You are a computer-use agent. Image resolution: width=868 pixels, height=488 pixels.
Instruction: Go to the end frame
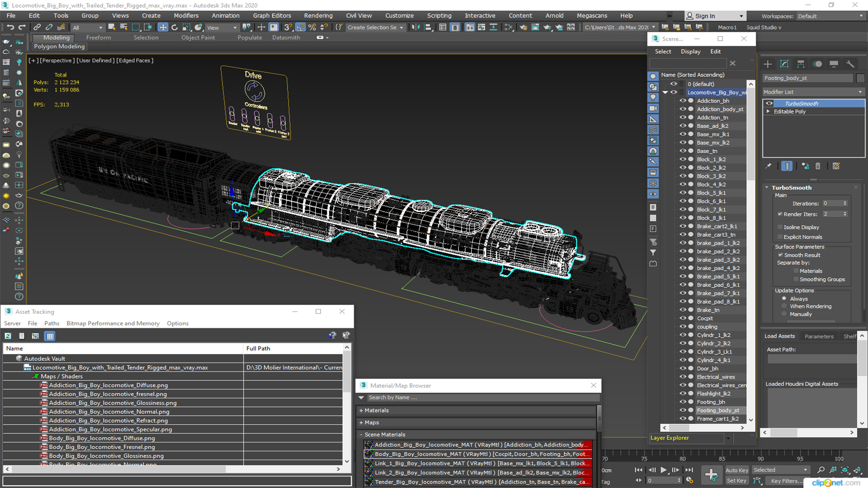689,470
